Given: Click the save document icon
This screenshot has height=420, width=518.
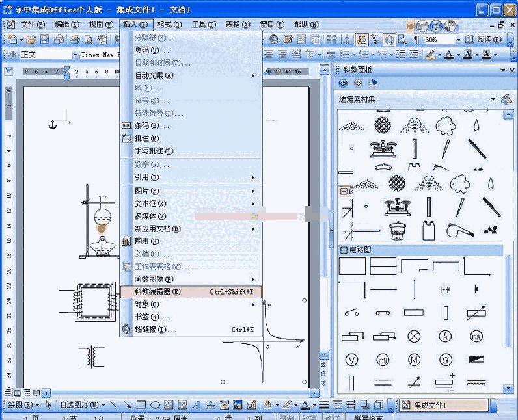Looking at the screenshot, I should (45, 40).
